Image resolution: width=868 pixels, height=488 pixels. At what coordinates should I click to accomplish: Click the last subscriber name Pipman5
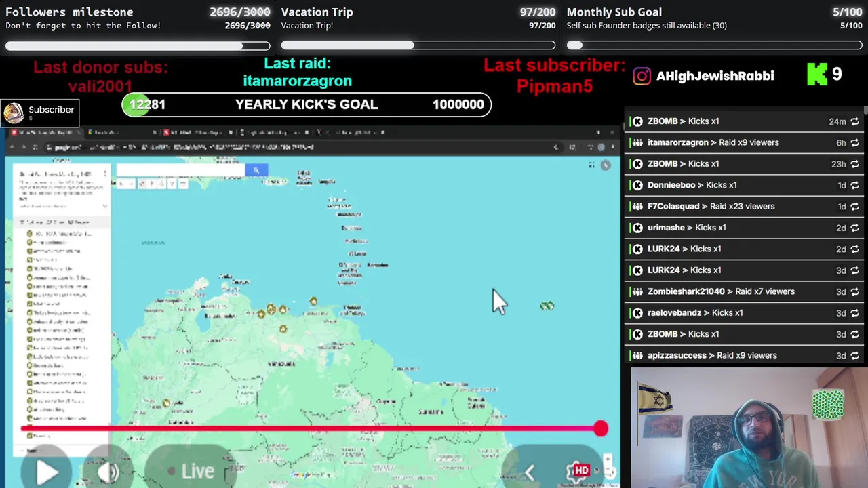(x=555, y=86)
